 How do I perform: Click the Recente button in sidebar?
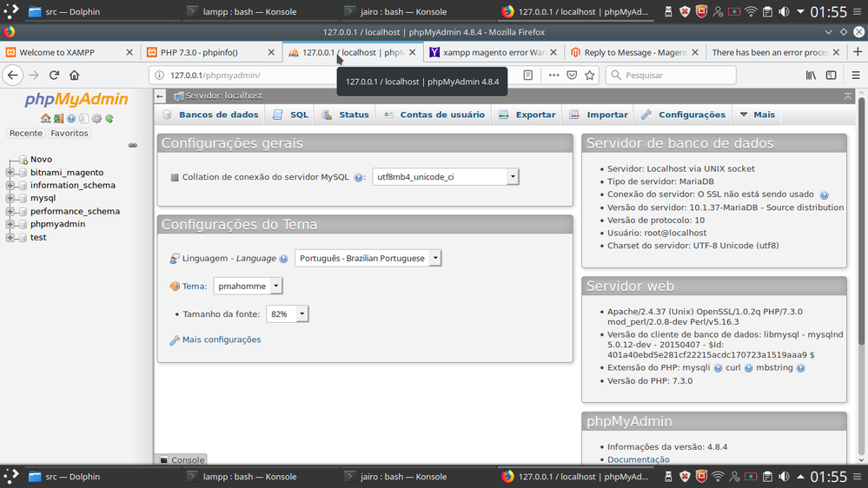[x=26, y=134]
